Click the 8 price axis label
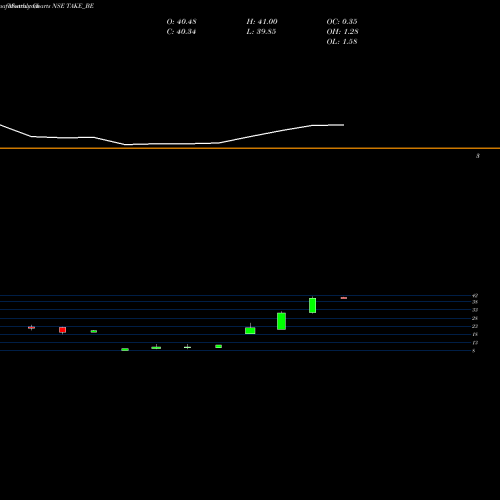The width and height of the screenshot is (500, 500). (474, 351)
